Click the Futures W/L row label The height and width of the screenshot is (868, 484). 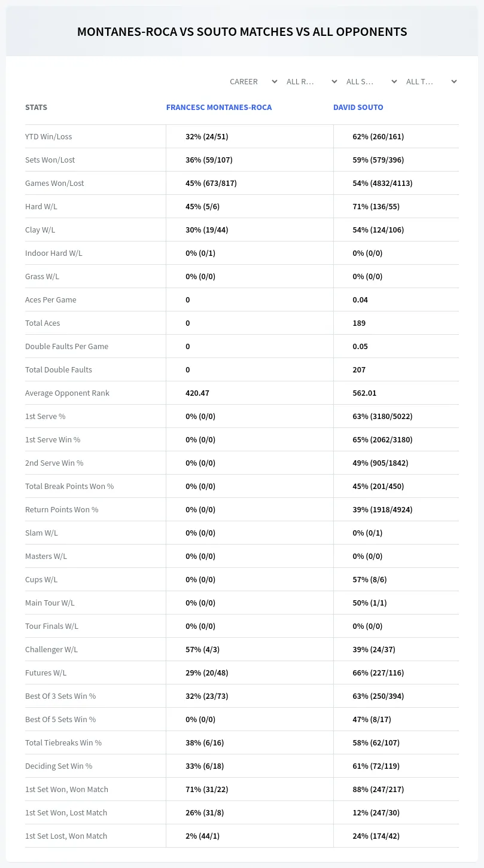tap(45, 673)
